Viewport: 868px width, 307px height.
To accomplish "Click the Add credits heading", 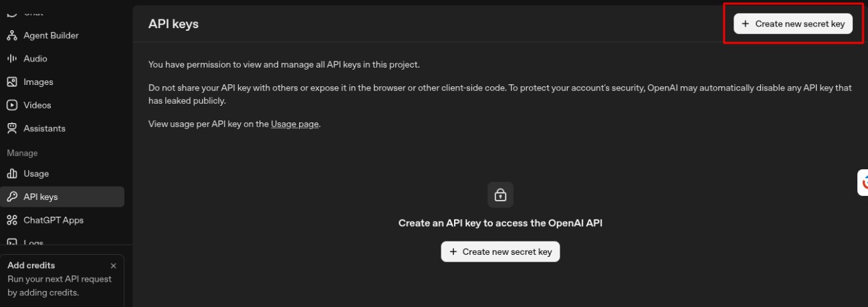I will (x=31, y=266).
